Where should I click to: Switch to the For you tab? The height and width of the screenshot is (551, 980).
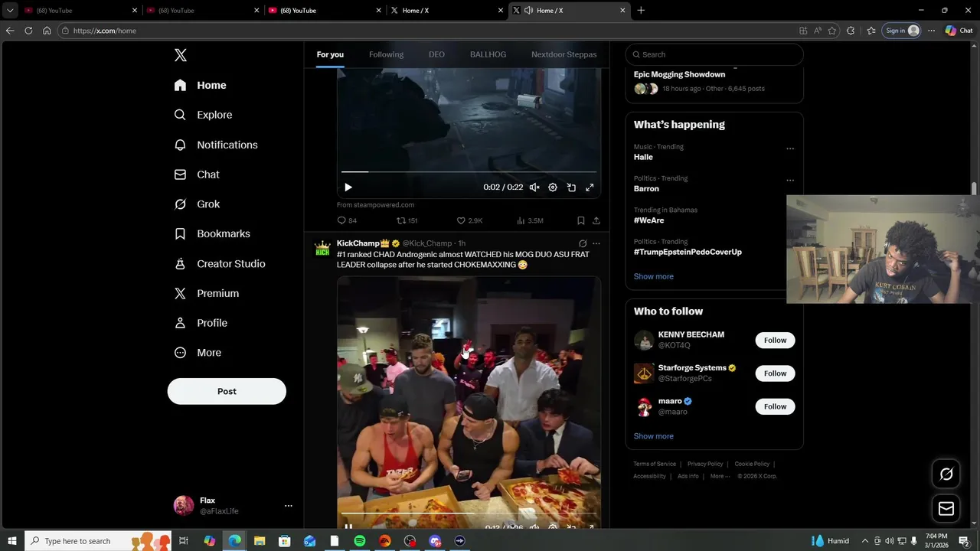(x=330, y=54)
